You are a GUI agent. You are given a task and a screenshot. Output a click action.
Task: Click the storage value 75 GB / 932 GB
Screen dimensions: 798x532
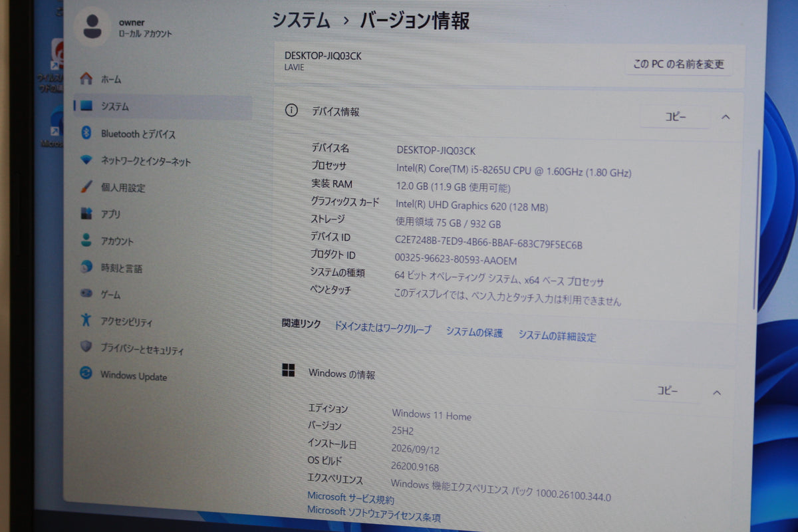point(448,223)
